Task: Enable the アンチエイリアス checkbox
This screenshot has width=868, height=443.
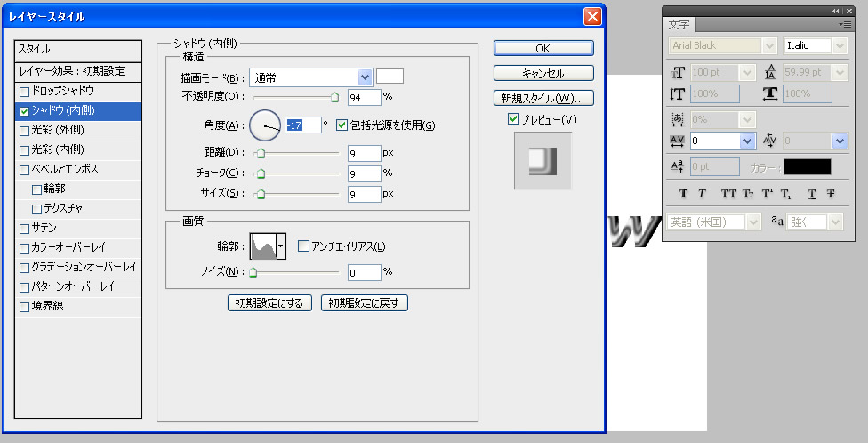Action: tap(303, 246)
